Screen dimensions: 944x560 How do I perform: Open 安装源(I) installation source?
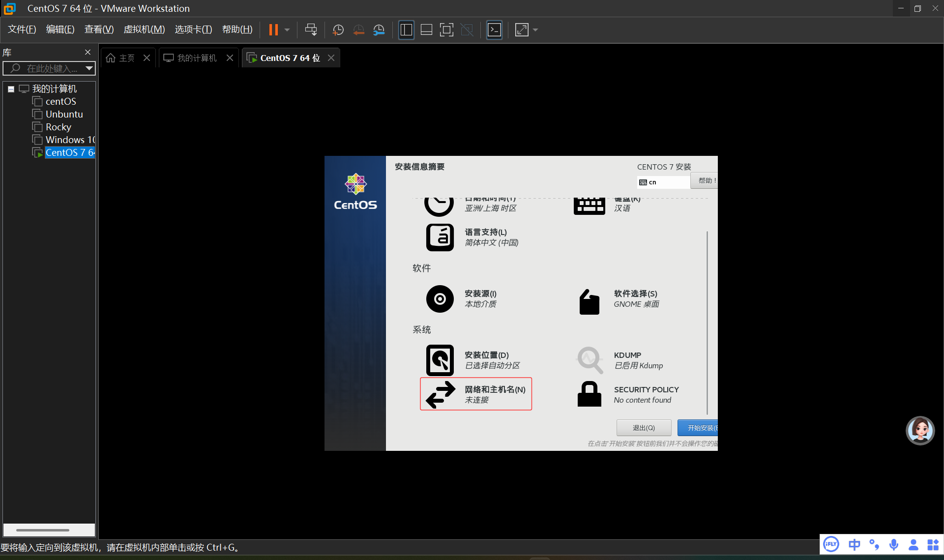(462, 298)
